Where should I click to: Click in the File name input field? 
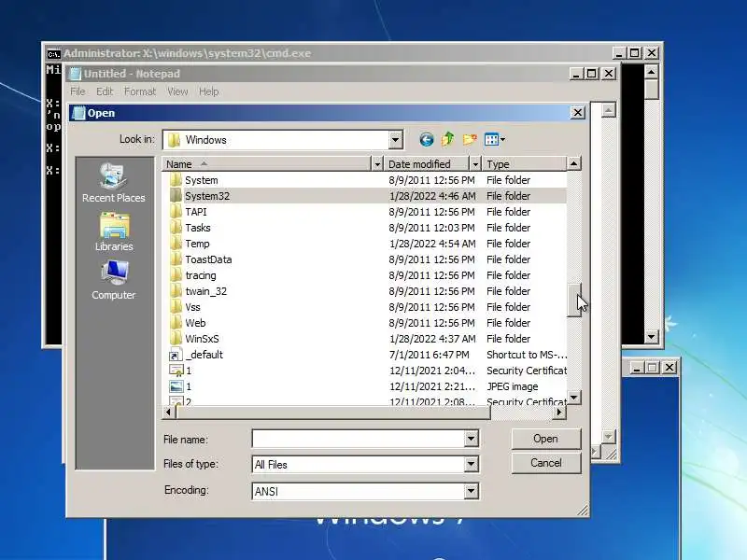[359, 439]
